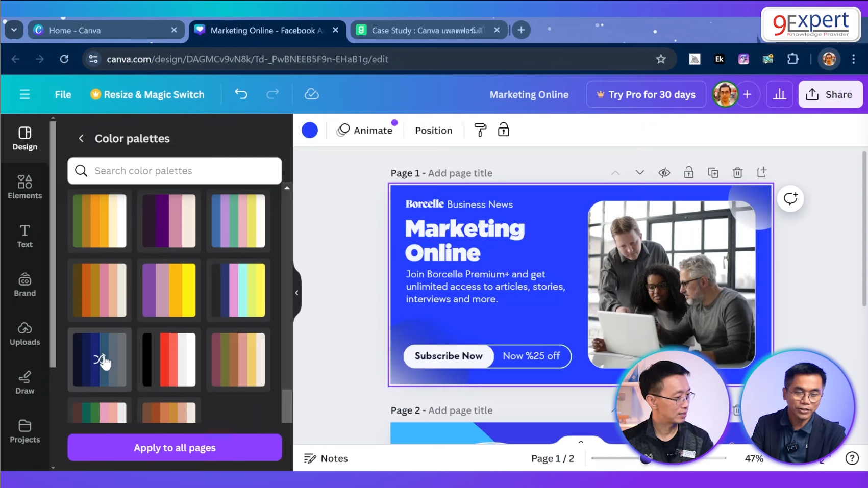Select the black, red and white palette
The image size is (868, 488).
coord(169,359)
